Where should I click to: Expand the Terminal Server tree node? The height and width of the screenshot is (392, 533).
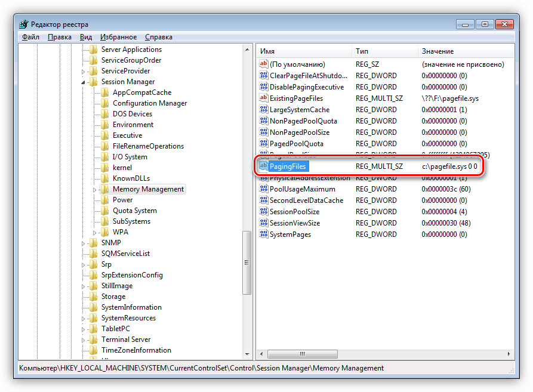click(x=84, y=340)
